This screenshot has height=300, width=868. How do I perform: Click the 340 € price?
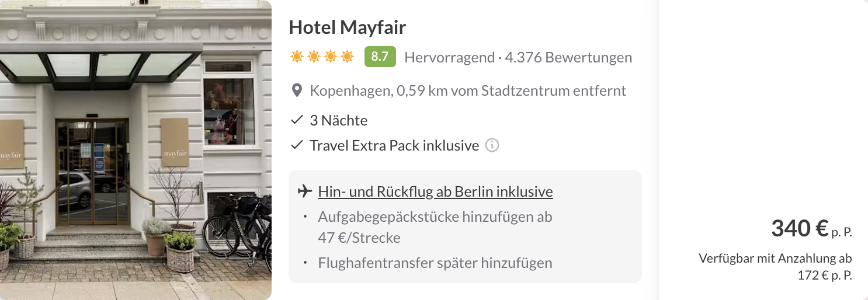tap(800, 229)
